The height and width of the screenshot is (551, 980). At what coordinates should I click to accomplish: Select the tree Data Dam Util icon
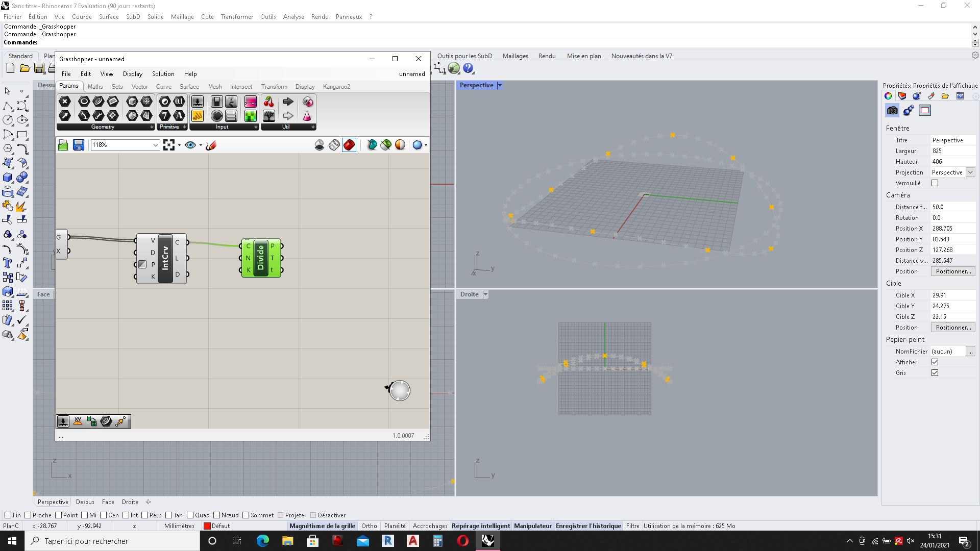coord(269,116)
